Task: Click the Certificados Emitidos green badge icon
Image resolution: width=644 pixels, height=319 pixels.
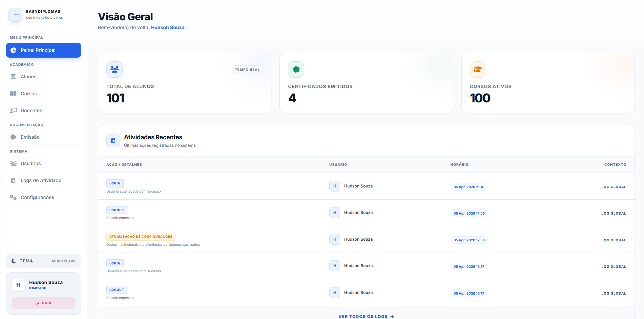Action: tap(296, 69)
